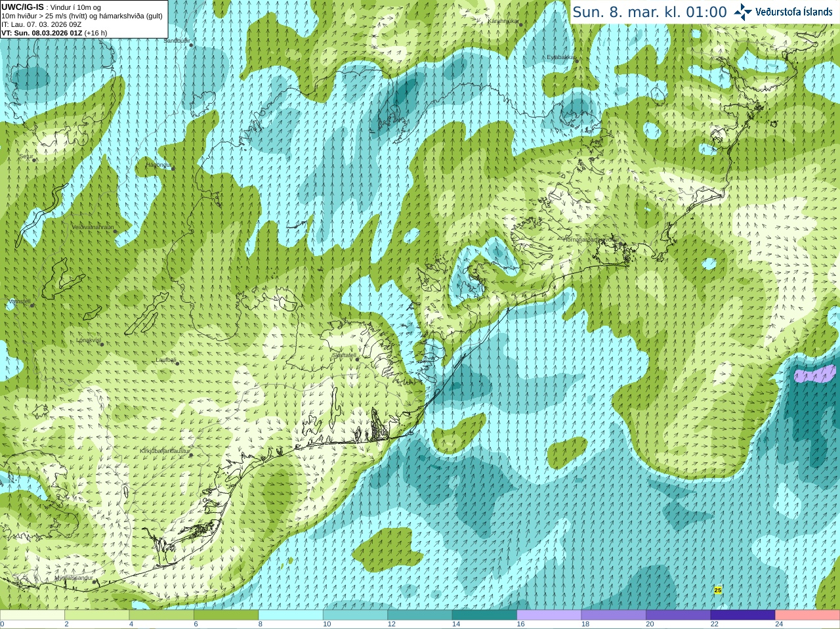Image resolution: width=840 pixels, height=629 pixels.
Task: Select the 4–6 m/s legend swatch
Action: click(161, 615)
